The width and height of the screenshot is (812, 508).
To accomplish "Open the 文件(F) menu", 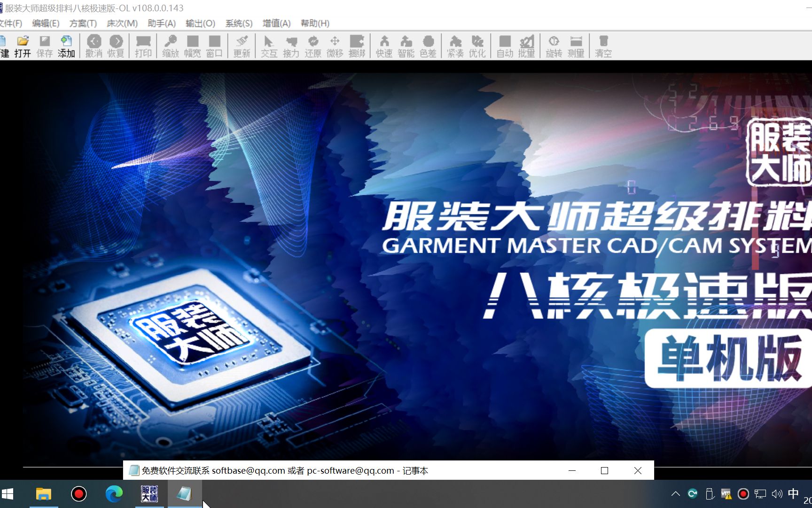I will (10, 23).
